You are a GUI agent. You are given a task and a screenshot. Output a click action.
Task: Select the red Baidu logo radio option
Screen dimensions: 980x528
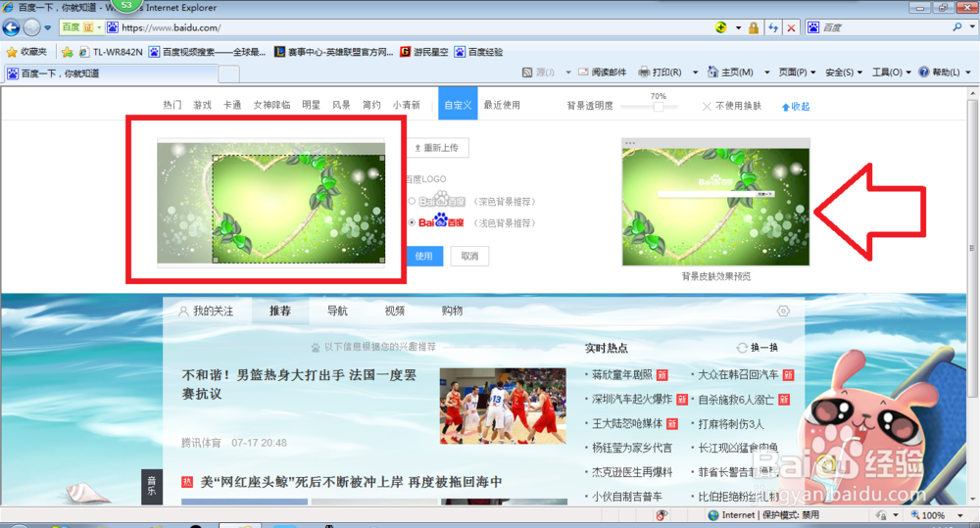coord(412,222)
